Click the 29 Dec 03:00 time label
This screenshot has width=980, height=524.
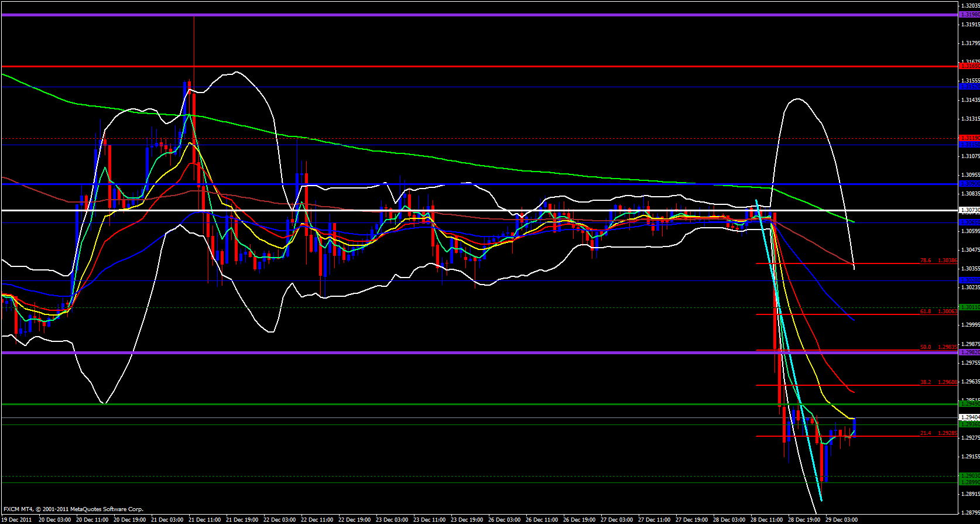(x=841, y=519)
